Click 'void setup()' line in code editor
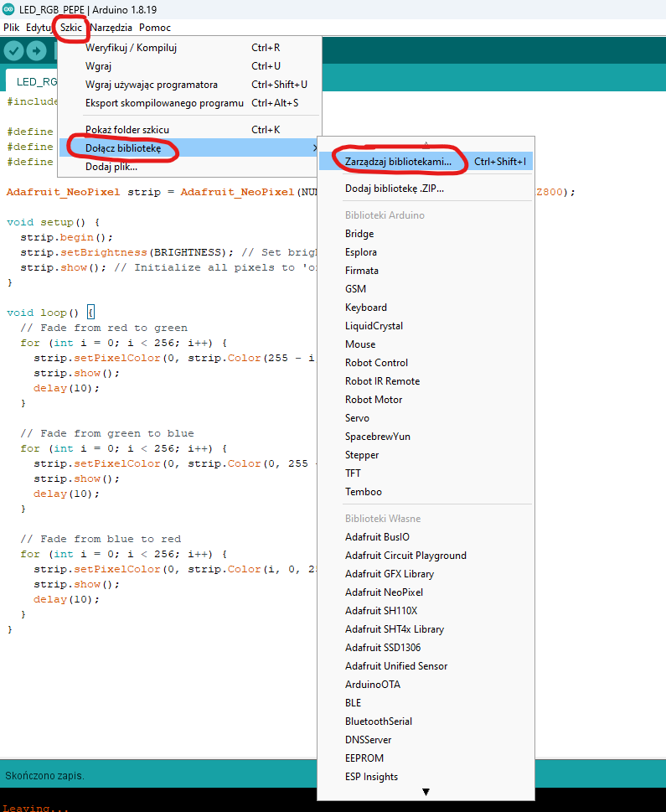Viewport: 666px width, 812px height. (x=54, y=222)
